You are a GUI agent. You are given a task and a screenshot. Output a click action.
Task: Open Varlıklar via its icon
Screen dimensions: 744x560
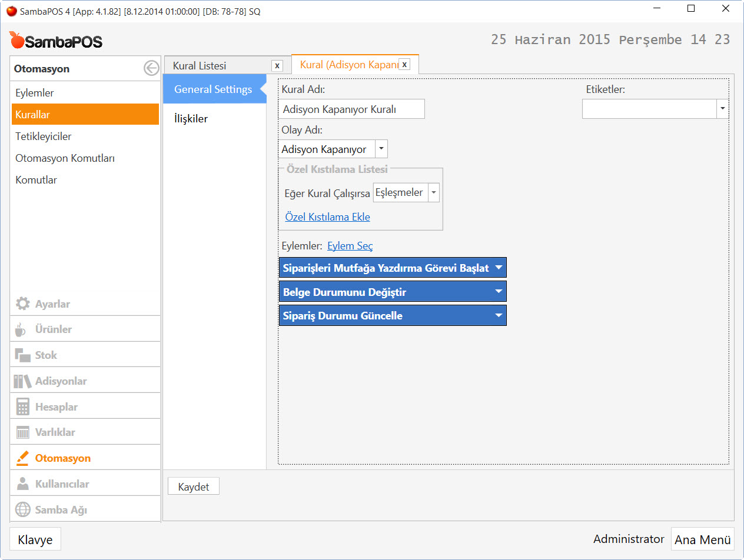(x=22, y=432)
